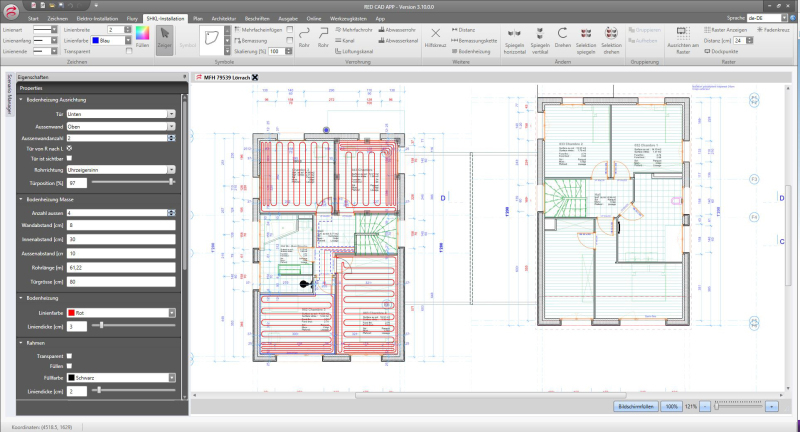This screenshot has width=800, height=432.
Task: Activate the Hilfskreuz tool
Action: coord(435,38)
